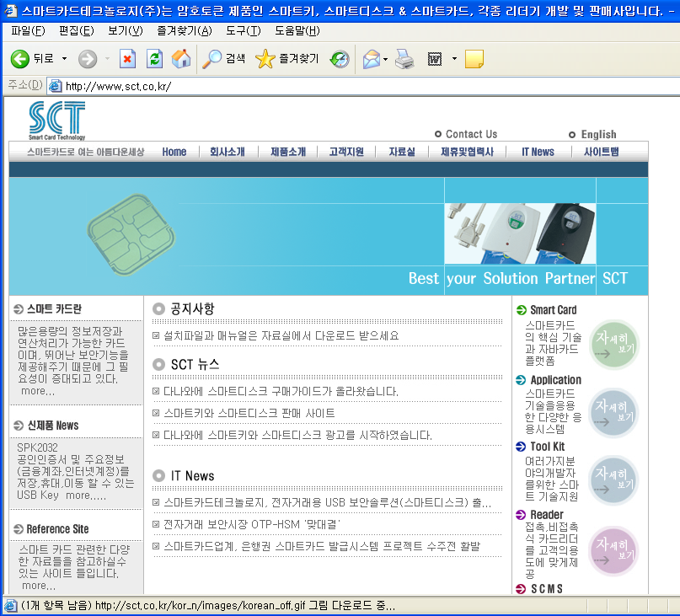
Task: Open the 제품소개 navigation tab
Action: (x=288, y=152)
